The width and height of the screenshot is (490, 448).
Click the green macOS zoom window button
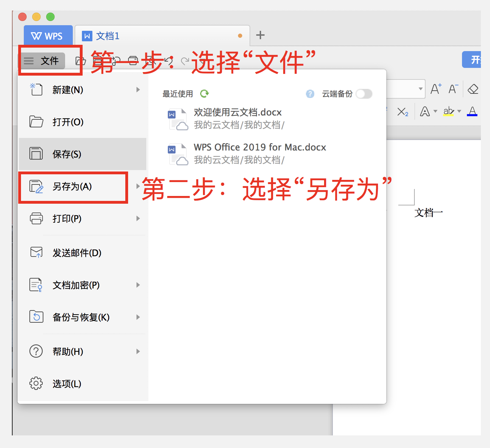click(x=50, y=17)
